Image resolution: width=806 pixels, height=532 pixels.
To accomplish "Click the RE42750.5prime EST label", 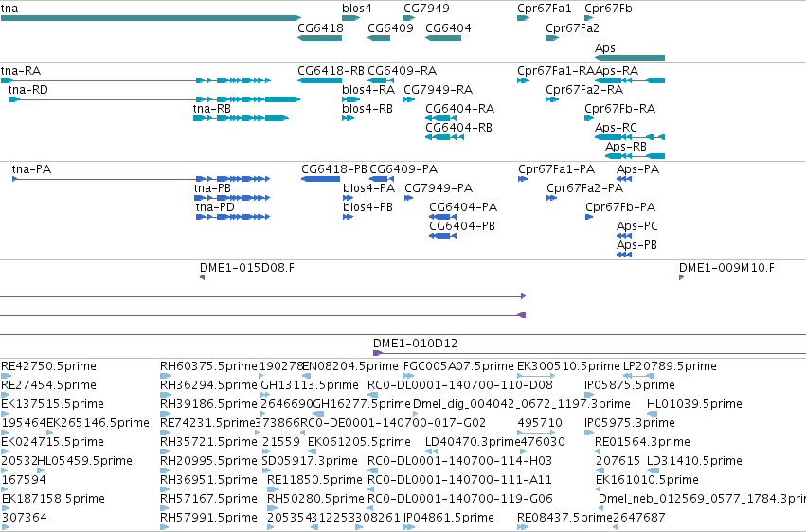I will coord(49,366).
